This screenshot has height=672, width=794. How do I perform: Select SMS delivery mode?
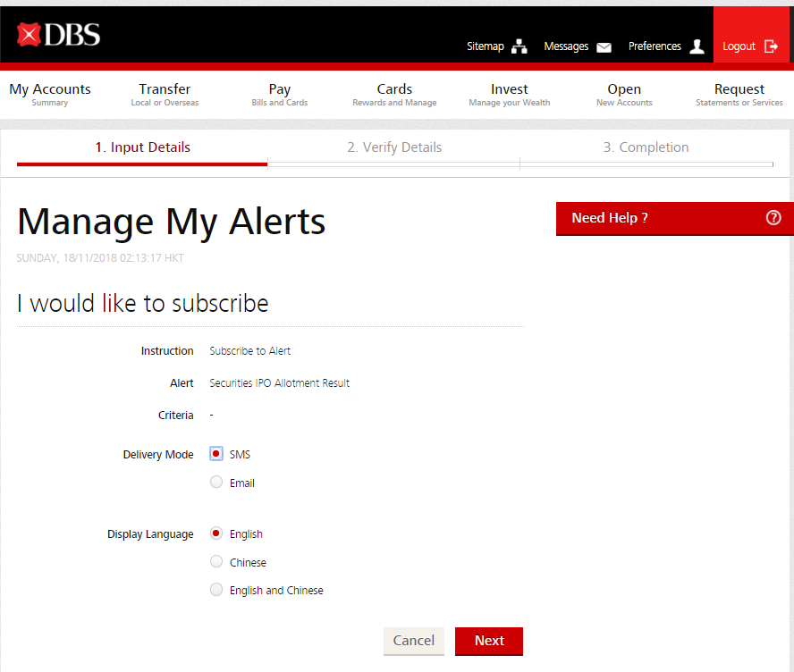pos(216,454)
